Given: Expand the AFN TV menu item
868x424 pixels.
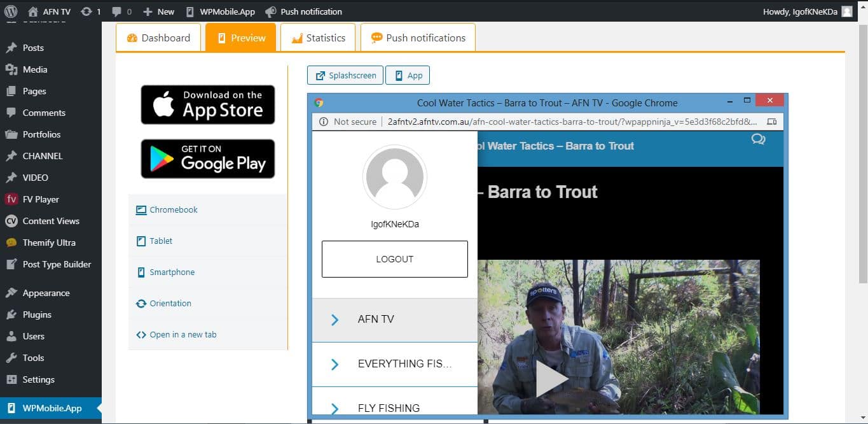Looking at the screenshot, I should coord(395,320).
